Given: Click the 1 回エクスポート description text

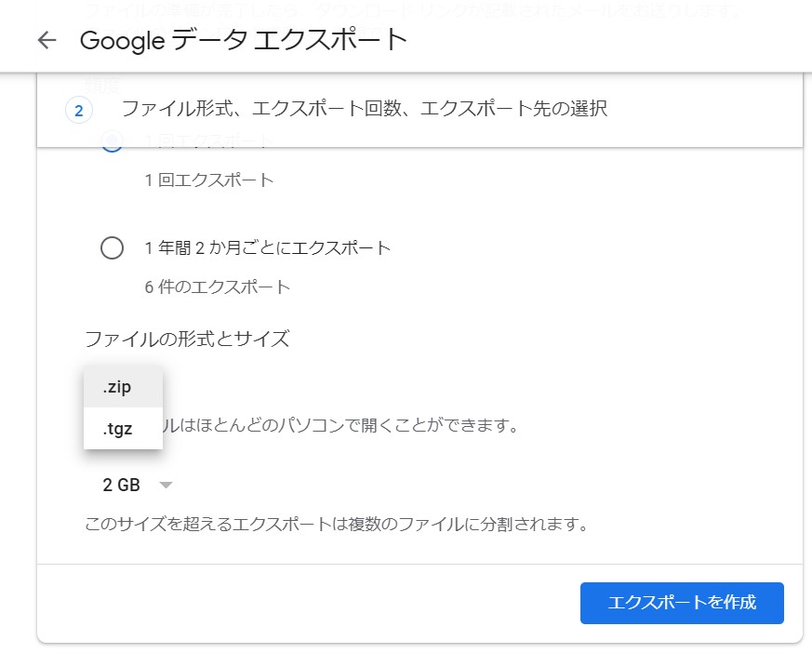Looking at the screenshot, I should 209,180.
